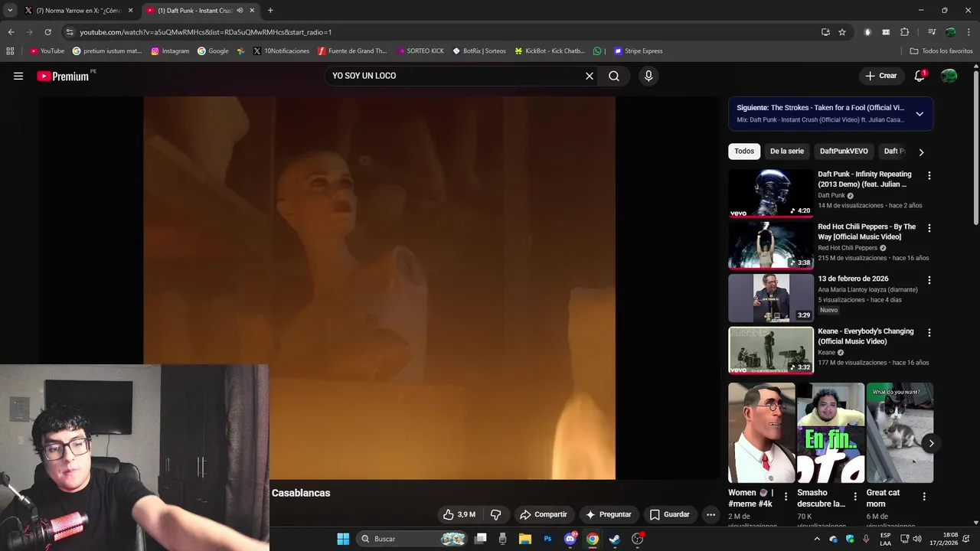The height and width of the screenshot is (551, 980).
Task: Expand the Siguiente playlist queue panel
Action: [x=920, y=113]
